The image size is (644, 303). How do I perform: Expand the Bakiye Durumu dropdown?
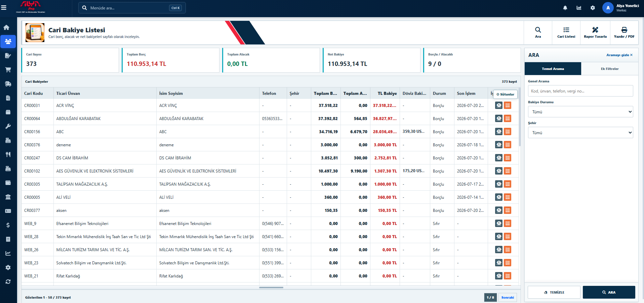[x=580, y=112]
